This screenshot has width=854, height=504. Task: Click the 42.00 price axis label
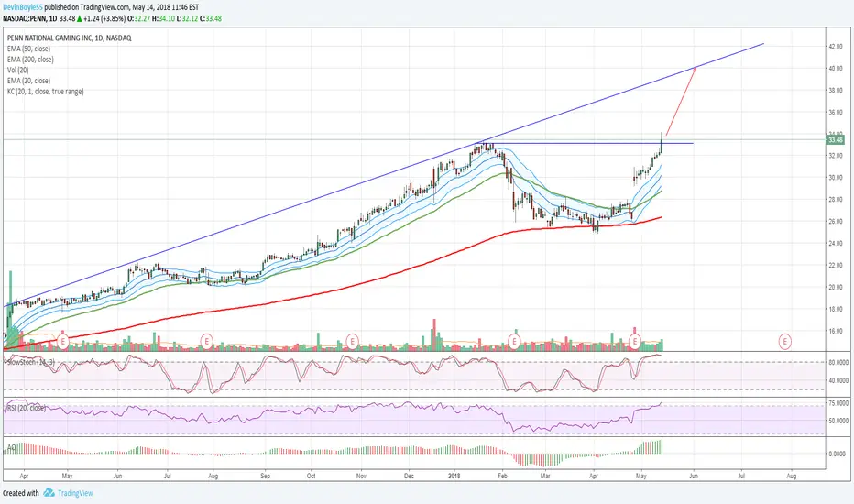[x=836, y=47]
